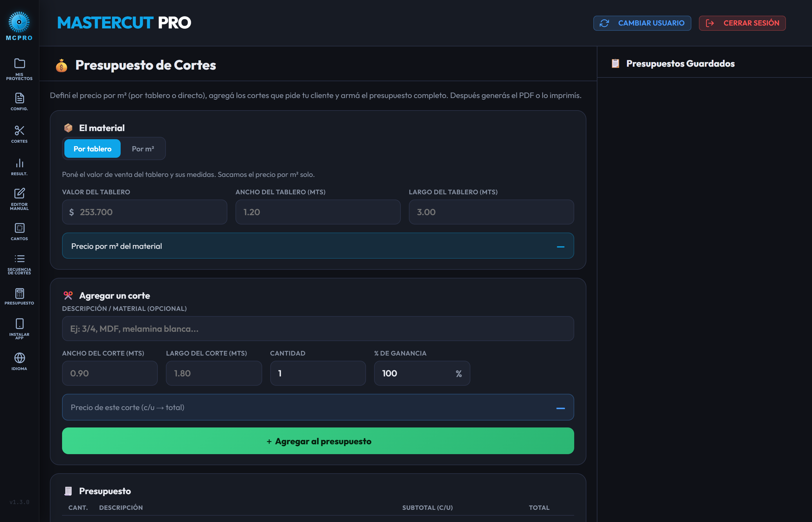Change language via Idioma globe icon
This screenshot has height=522, width=812.
(x=19, y=358)
